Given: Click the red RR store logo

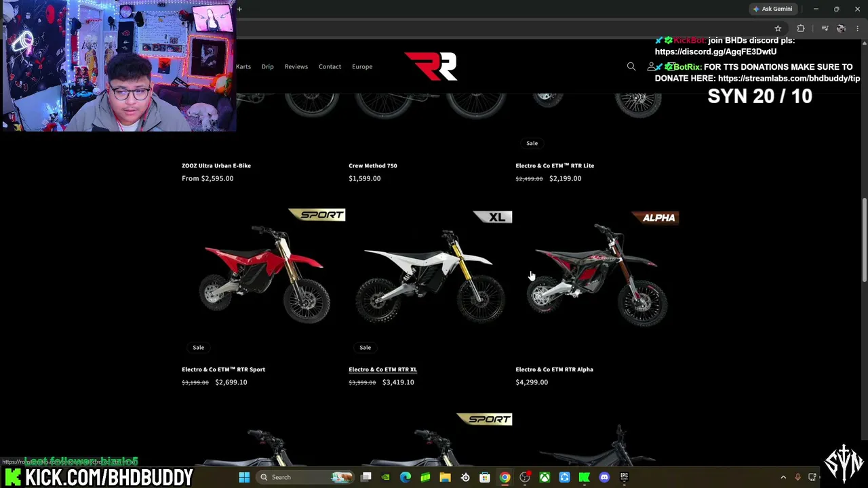Looking at the screenshot, I should coord(431,66).
